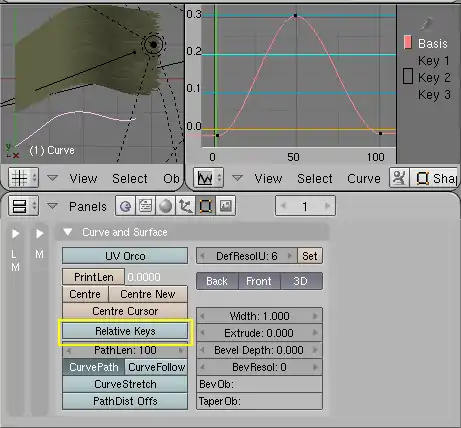This screenshot has height=428, width=461.
Task: Select the Key 2 channel
Action: tap(434, 78)
